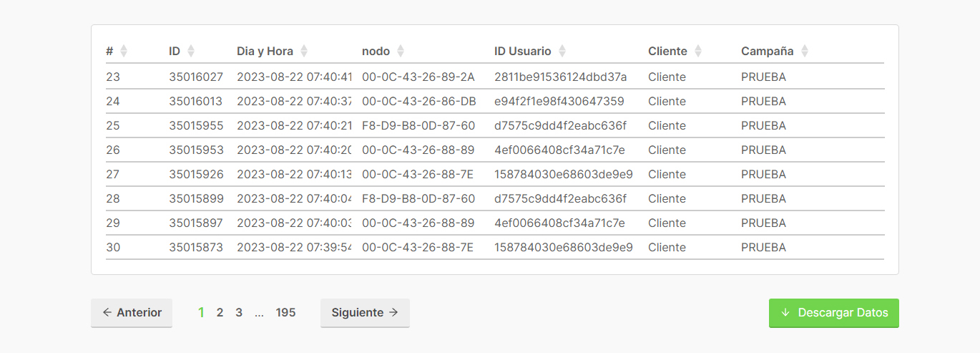
Task: Click the Anterior previous page button
Action: 132,313
